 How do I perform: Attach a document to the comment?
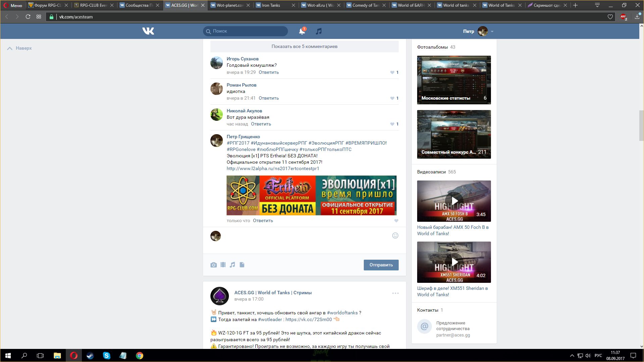click(x=242, y=265)
